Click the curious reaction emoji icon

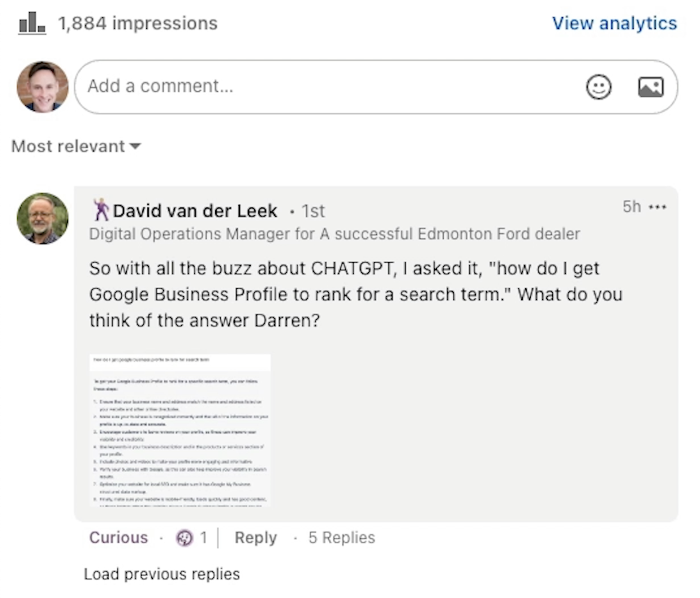point(185,538)
